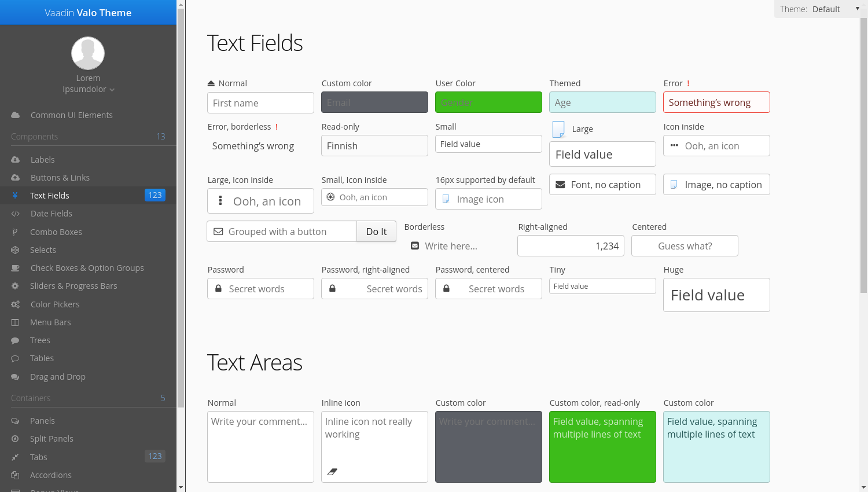
Task: Click the red-bordered Something's wrong field
Action: click(716, 102)
